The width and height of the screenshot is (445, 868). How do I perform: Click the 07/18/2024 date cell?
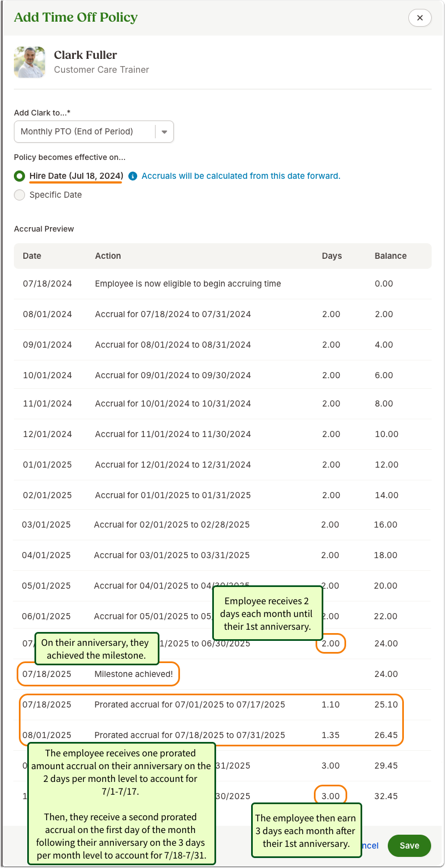coord(47,284)
